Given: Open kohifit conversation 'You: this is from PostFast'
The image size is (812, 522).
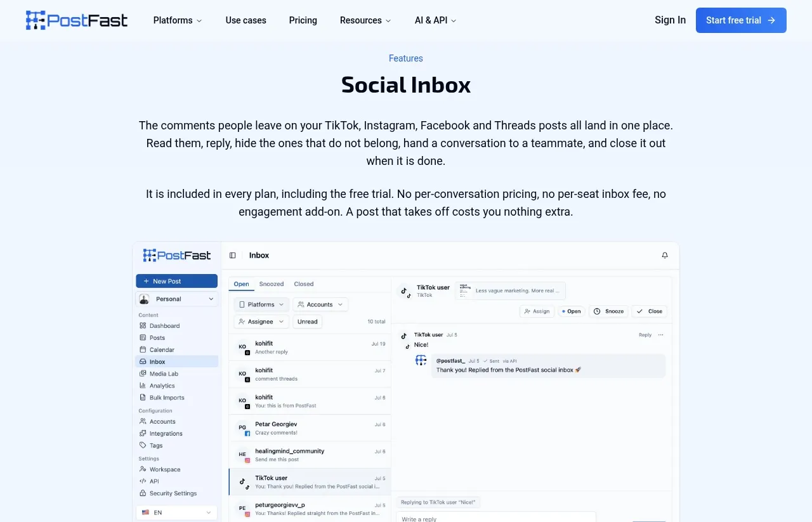Looking at the screenshot, I should (x=310, y=401).
